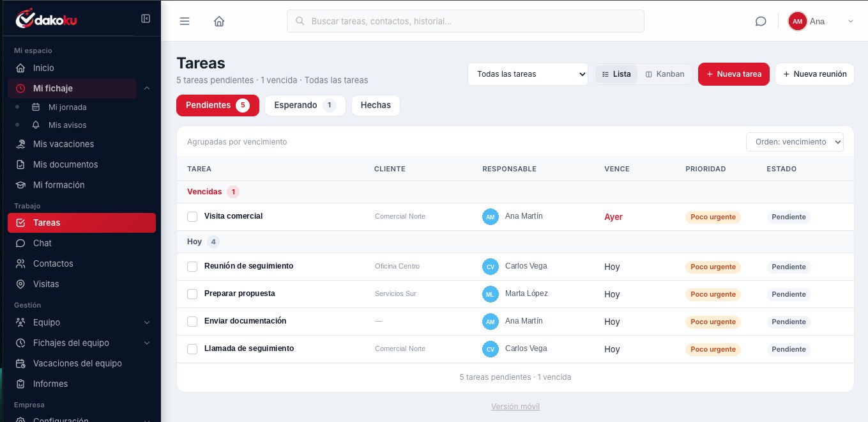Open the hamburger menu icon
The height and width of the screenshot is (422, 868).
coord(185,21)
